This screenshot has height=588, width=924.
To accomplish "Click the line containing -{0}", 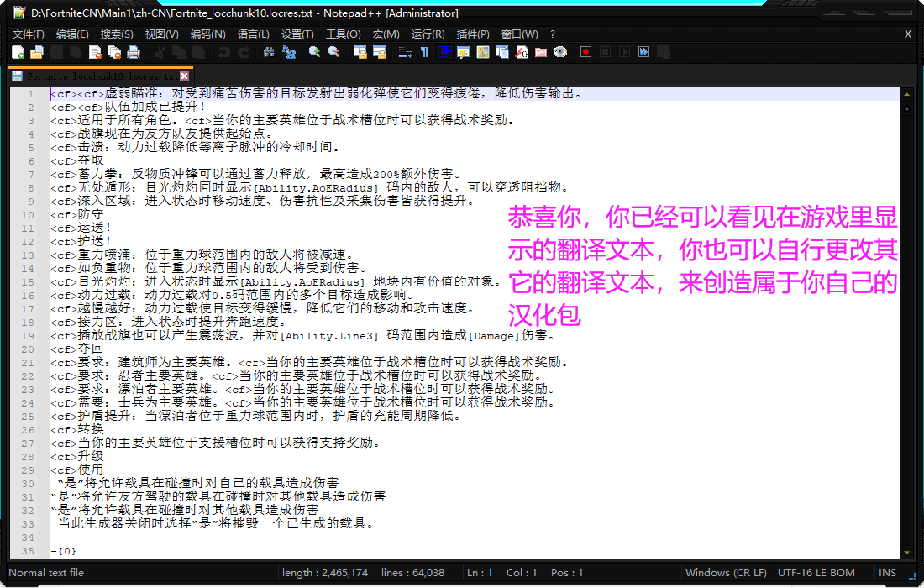I will click(63, 551).
